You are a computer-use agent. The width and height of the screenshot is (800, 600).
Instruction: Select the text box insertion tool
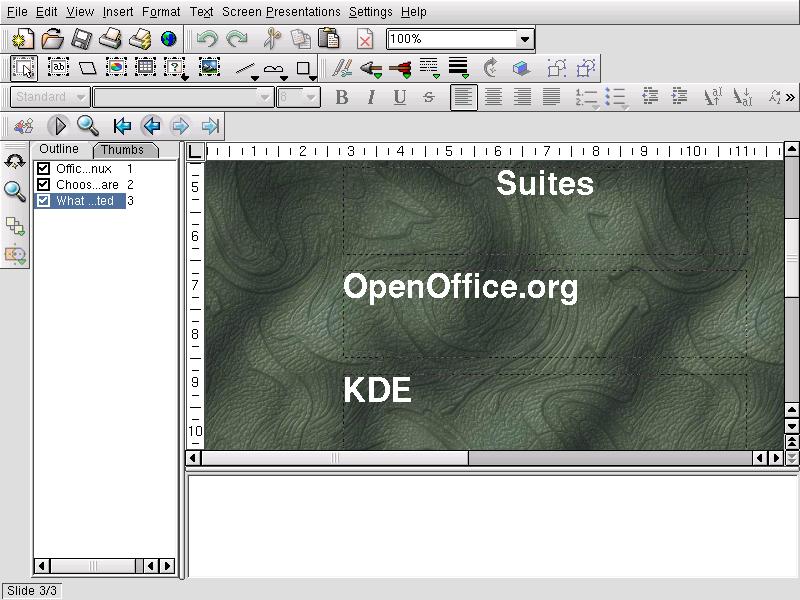(59, 68)
